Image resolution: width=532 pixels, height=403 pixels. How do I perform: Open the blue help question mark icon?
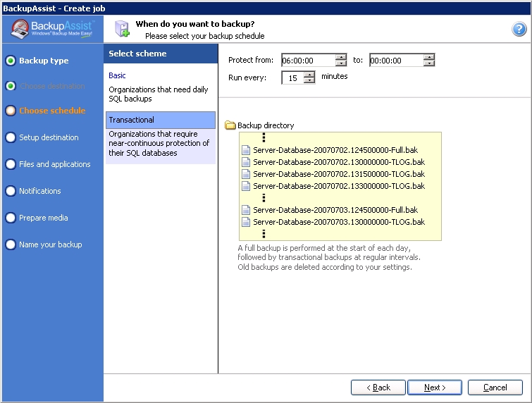point(519,29)
